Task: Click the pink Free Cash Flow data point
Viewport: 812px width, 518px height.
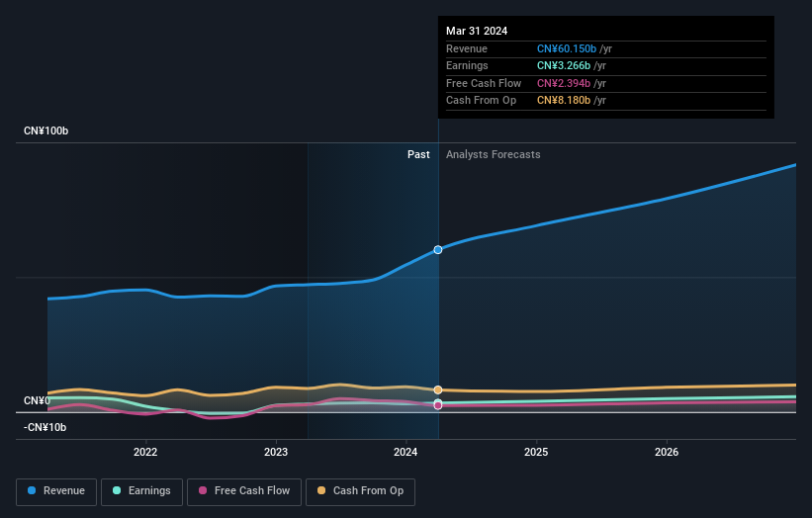Action: [438, 405]
